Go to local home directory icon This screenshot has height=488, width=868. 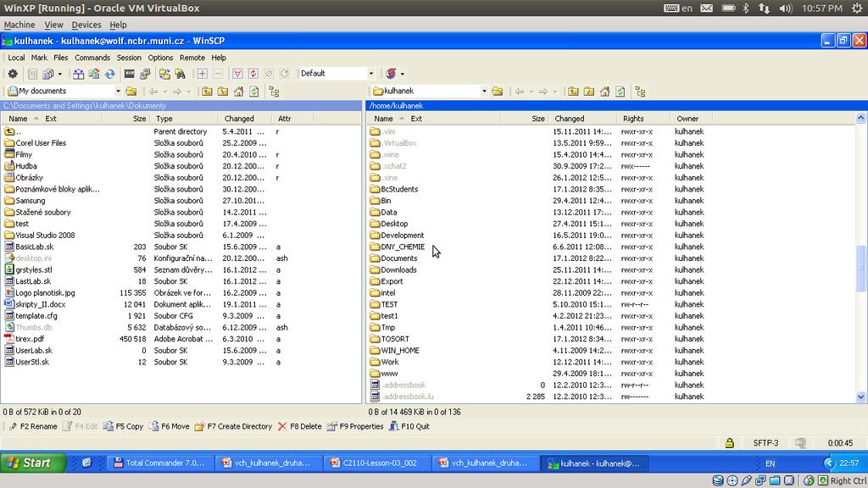pyautogui.click(x=238, y=91)
